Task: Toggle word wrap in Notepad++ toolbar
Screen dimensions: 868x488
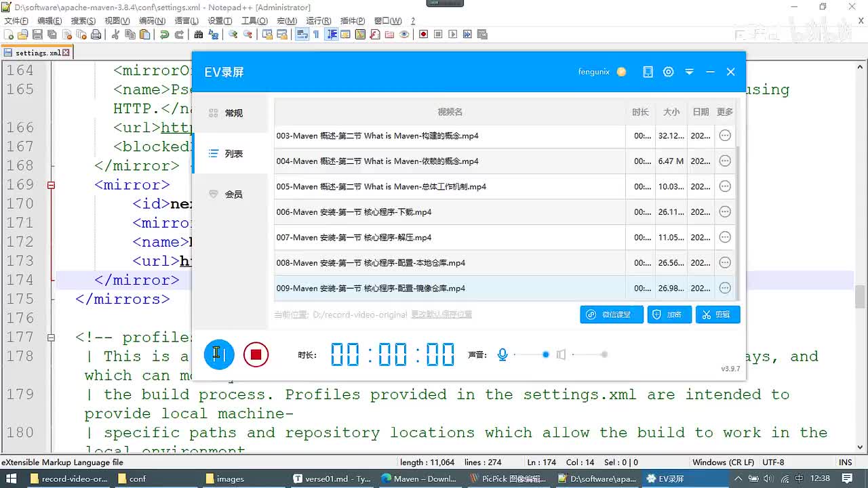Action: 302,35
